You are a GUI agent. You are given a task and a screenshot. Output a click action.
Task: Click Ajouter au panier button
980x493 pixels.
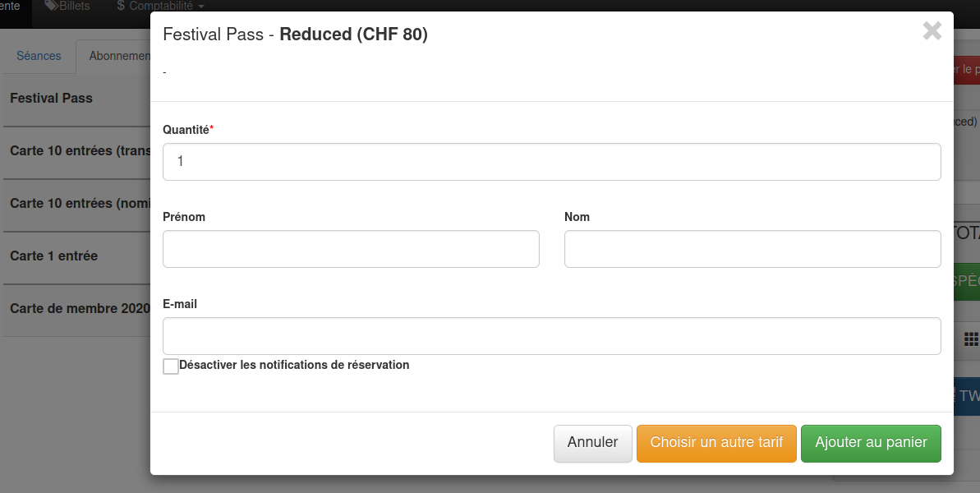point(871,443)
